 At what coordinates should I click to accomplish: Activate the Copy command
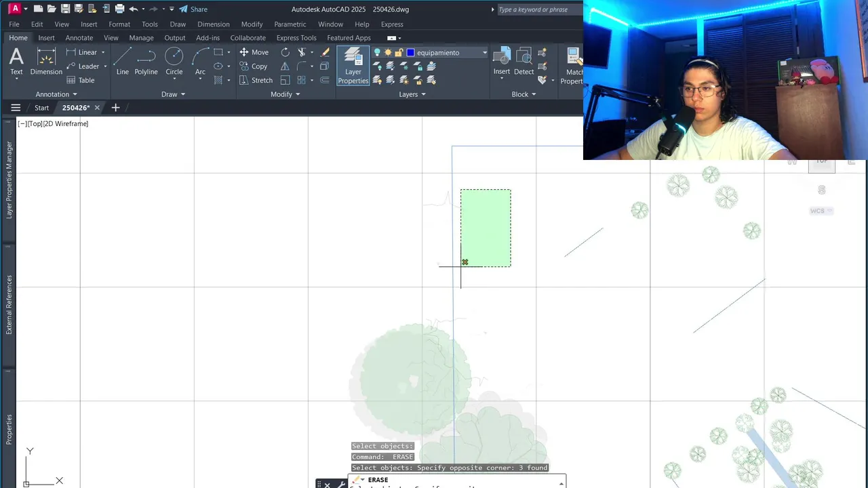click(x=254, y=66)
